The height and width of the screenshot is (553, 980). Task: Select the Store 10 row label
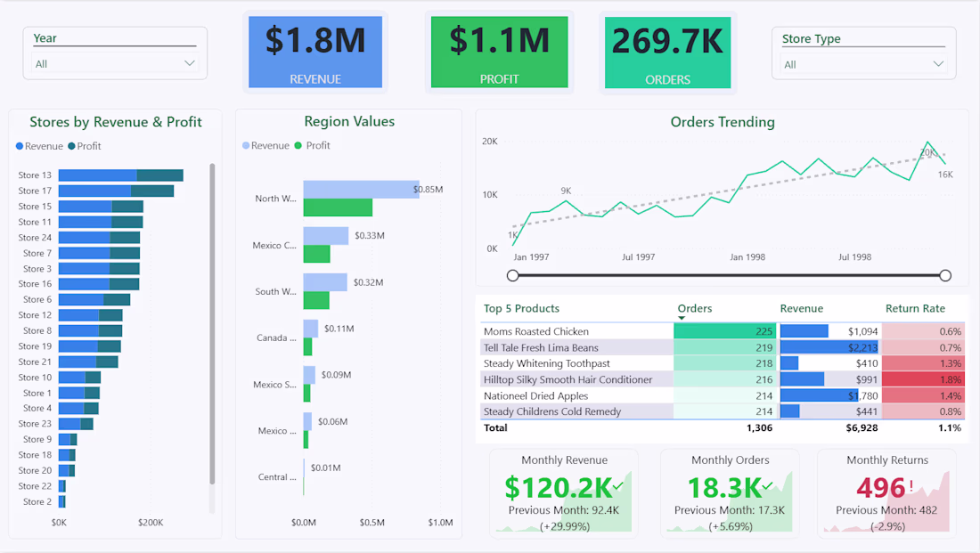tap(35, 378)
